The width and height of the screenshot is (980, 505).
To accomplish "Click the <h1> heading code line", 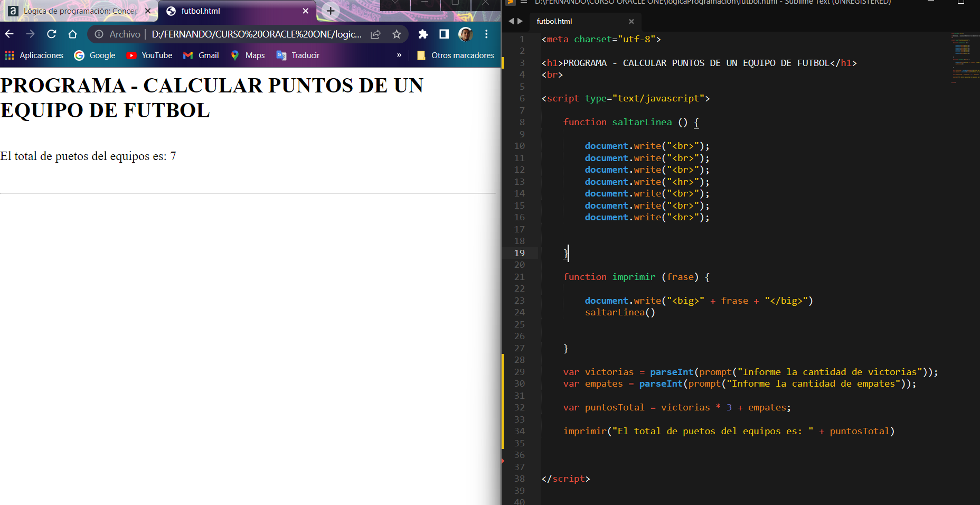I will pyautogui.click(x=699, y=63).
